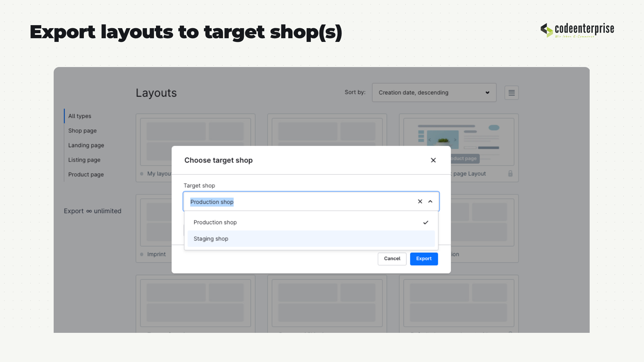
Task: Click inside the Target shop field
Action: [311, 201]
